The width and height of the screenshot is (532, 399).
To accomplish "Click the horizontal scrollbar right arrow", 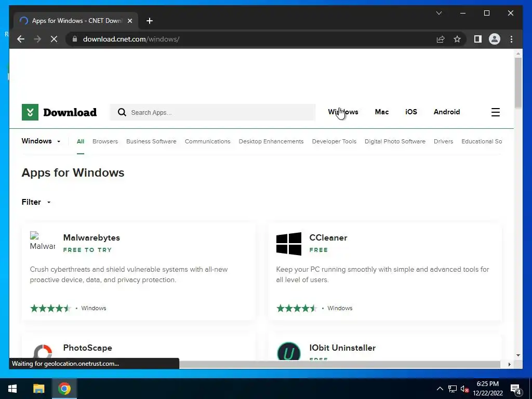I will coord(509,364).
